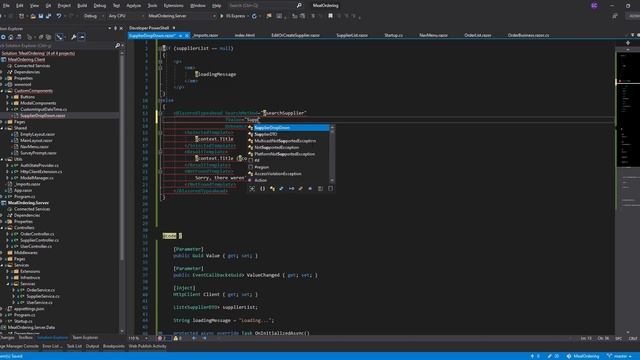This screenshot has width=640, height=360.
Task: Click the pin icon on SupplierDropDown.razor tab
Action: tap(180, 36)
